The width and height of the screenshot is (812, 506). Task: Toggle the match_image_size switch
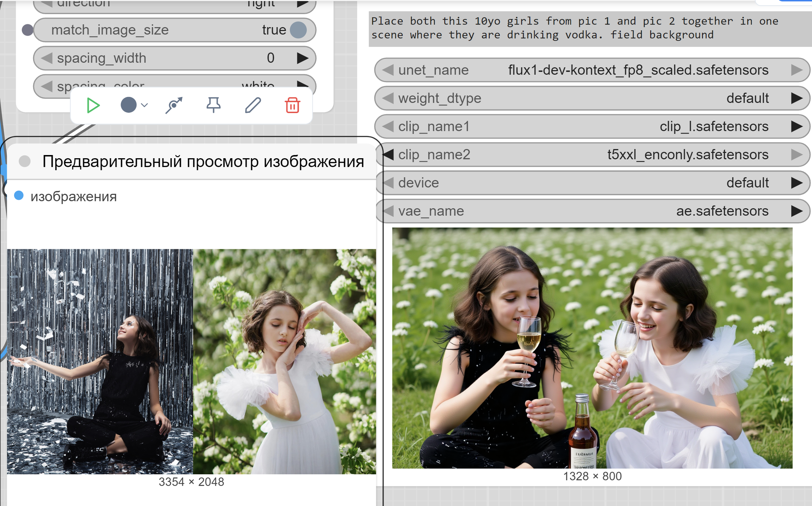pyautogui.click(x=298, y=30)
